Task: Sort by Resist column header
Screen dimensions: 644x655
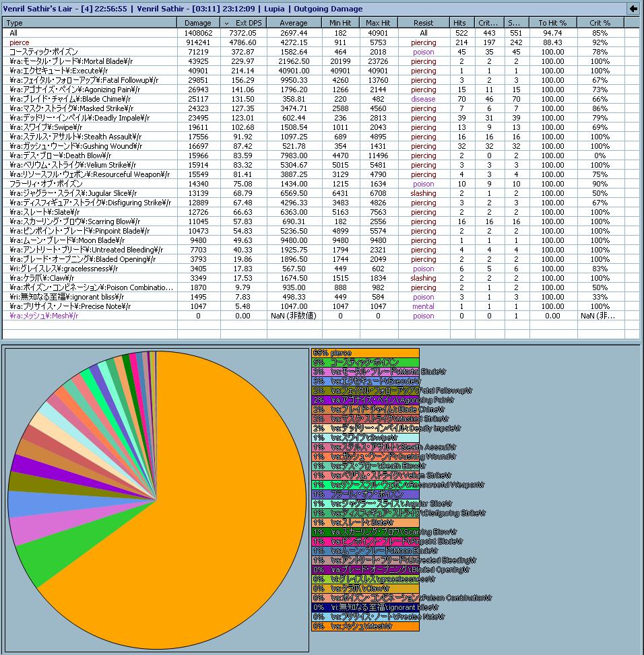Action: (423, 23)
